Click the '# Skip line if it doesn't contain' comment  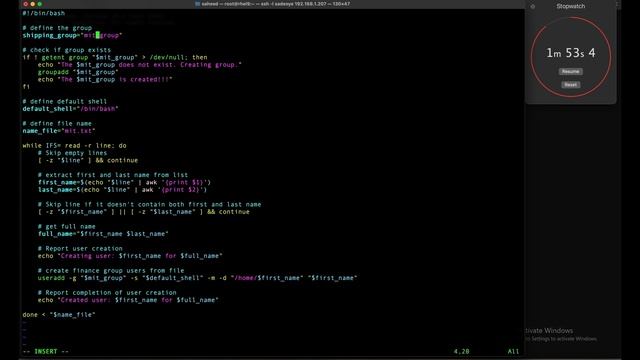pos(149,204)
